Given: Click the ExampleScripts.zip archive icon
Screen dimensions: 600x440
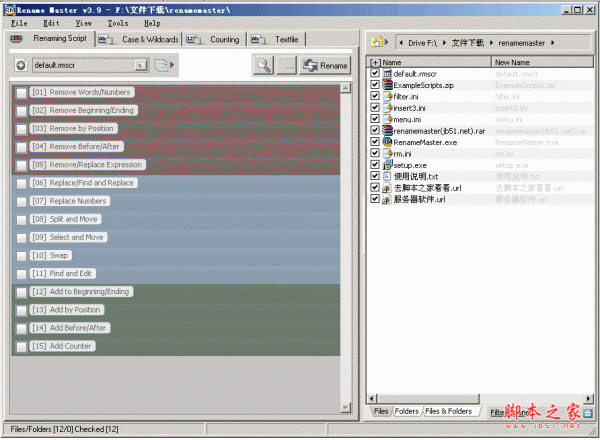Looking at the screenshot, I should [x=388, y=85].
